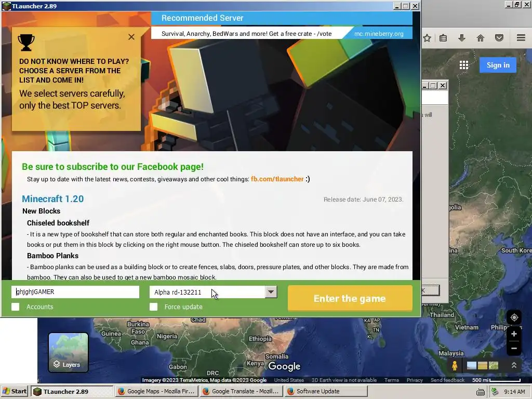Click the New Blocks subheading

tap(42, 211)
